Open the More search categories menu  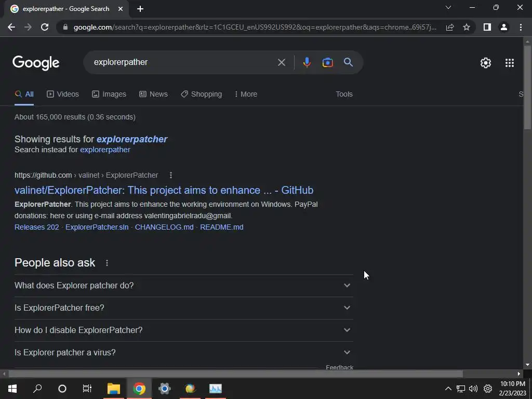(246, 94)
